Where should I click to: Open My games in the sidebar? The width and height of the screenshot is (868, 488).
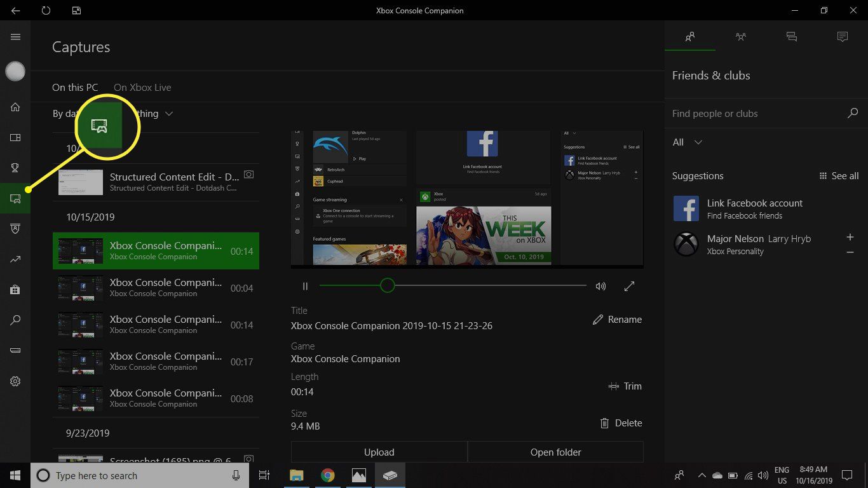pyautogui.click(x=15, y=137)
